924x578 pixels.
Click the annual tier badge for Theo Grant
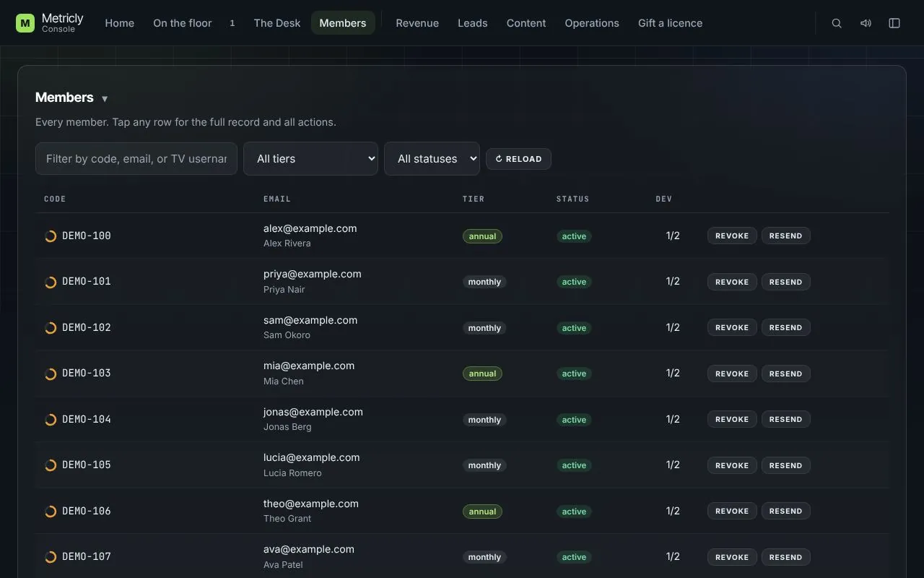click(482, 512)
